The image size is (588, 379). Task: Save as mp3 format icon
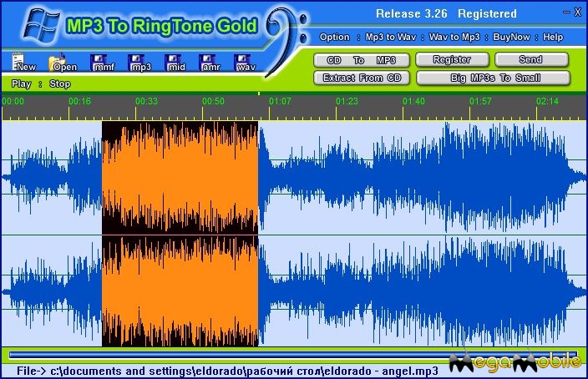[139, 63]
